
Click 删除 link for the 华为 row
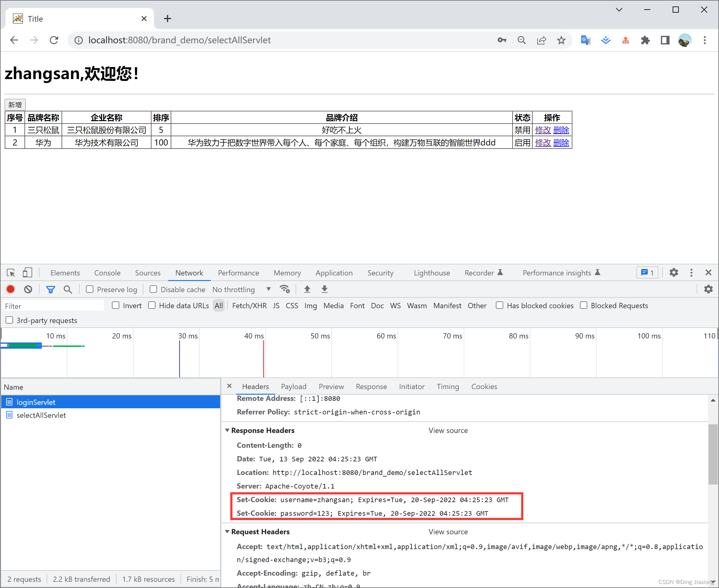click(x=561, y=143)
